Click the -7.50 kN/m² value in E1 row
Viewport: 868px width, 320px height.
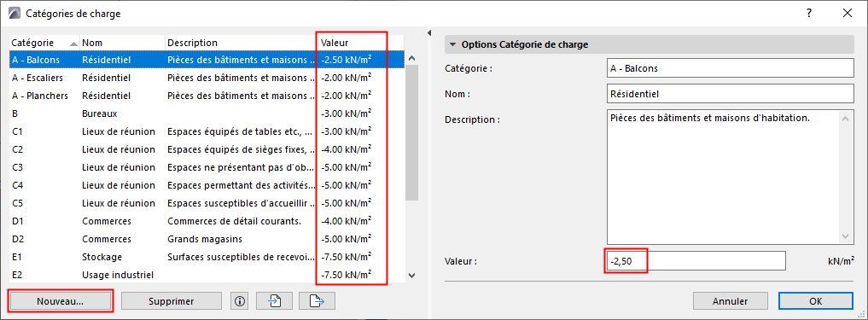[346, 257]
